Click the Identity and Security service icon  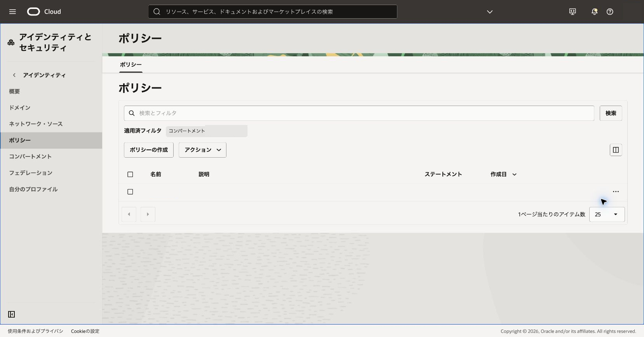(11, 42)
